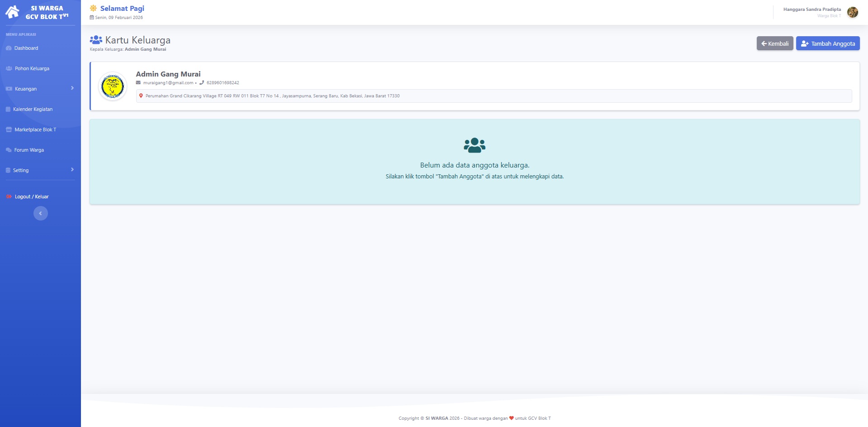The height and width of the screenshot is (427, 868).
Task: Click the address field with the location pin
Action: click(x=493, y=96)
